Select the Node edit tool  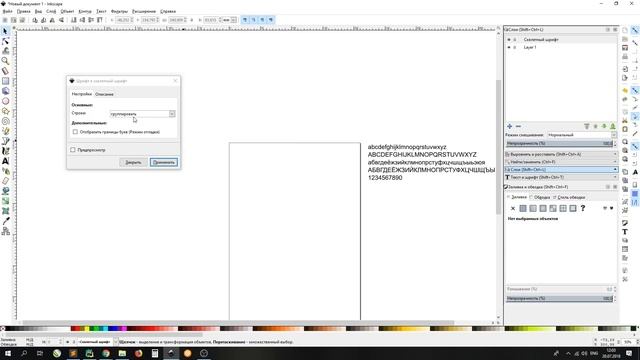point(5,41)
